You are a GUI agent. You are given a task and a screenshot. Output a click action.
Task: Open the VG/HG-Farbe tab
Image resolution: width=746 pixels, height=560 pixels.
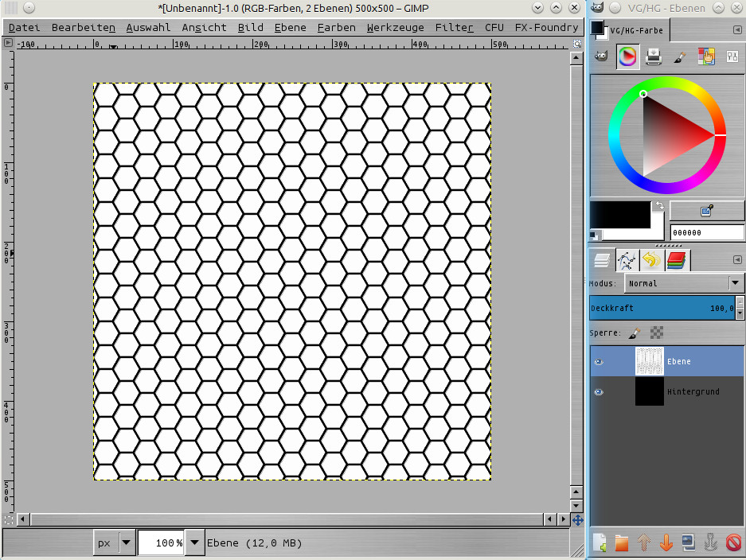pos(629,30)
